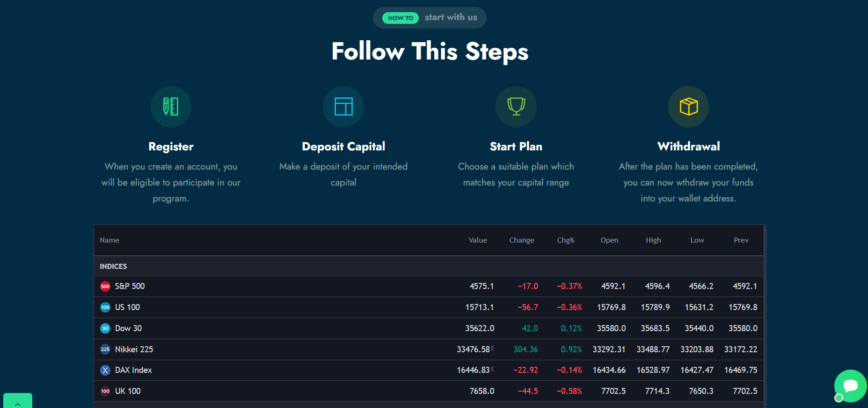Image resolution: width=868 pixels, height=408 pixels.
Task: Click the Change column header
Action: (x=522, y=240)
